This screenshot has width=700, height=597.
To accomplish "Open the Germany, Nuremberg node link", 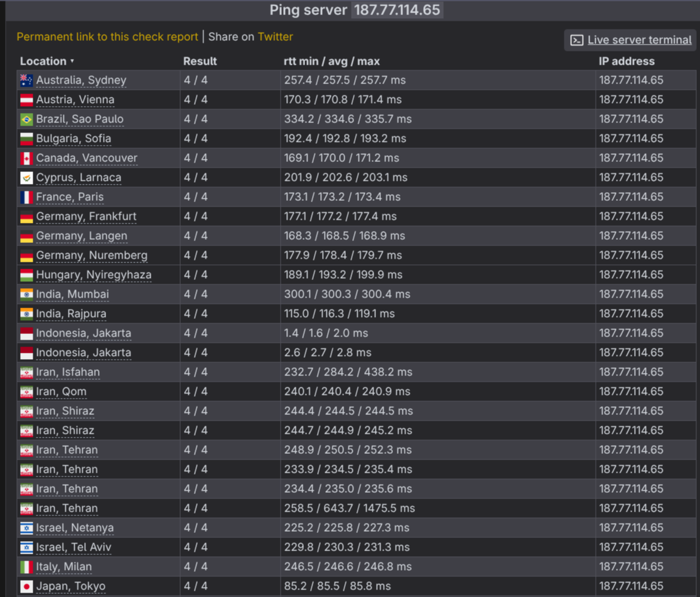I will [x=92, y=255].
